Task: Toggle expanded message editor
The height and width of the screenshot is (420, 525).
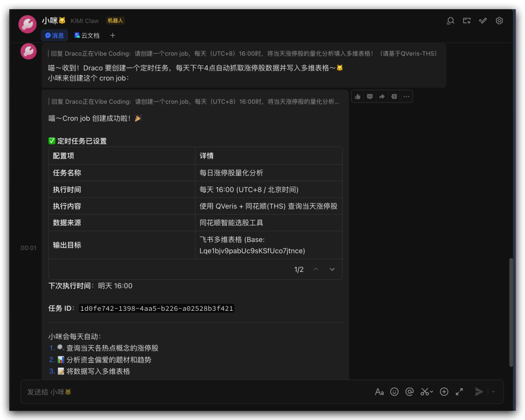Action: click(459, 392)
